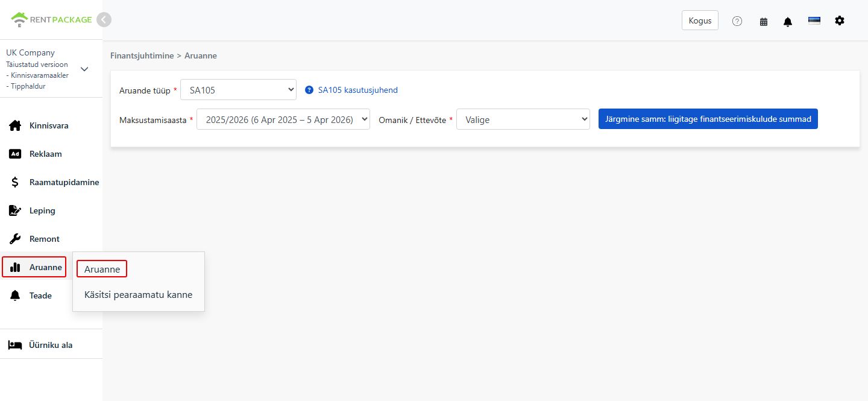
Task: Click the Aruanne breadcrumb text
Action: coord(201,55)
